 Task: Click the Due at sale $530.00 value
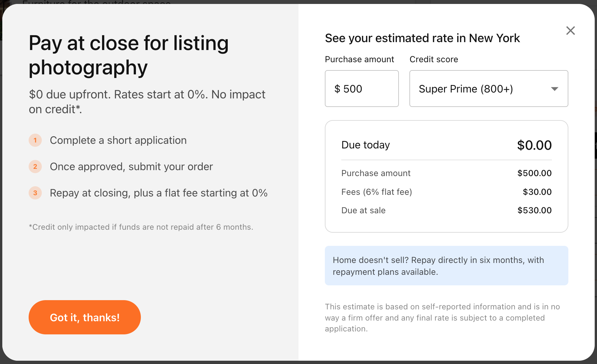[534, 210]
